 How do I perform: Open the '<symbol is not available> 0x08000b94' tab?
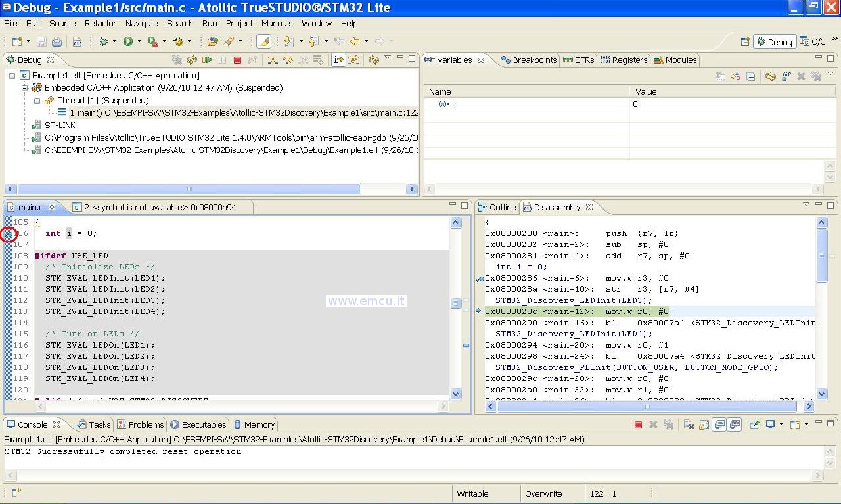pyautogui.click(x=154, y=207)
